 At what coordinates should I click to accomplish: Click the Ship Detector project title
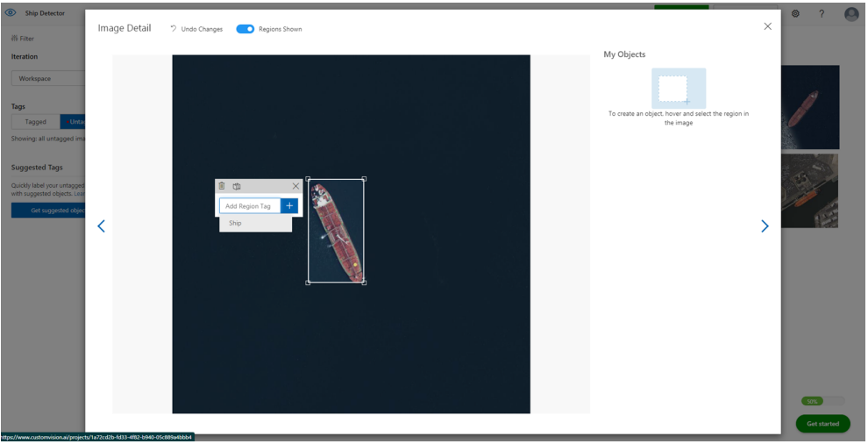pyautogui.click(x=45, y=13)
